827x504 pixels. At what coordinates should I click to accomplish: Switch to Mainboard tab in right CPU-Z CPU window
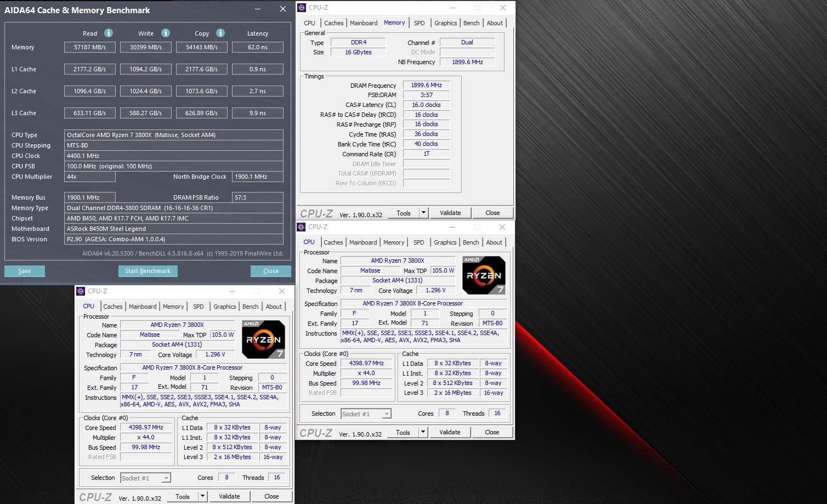pyautogui.click(x=363, y=242)
